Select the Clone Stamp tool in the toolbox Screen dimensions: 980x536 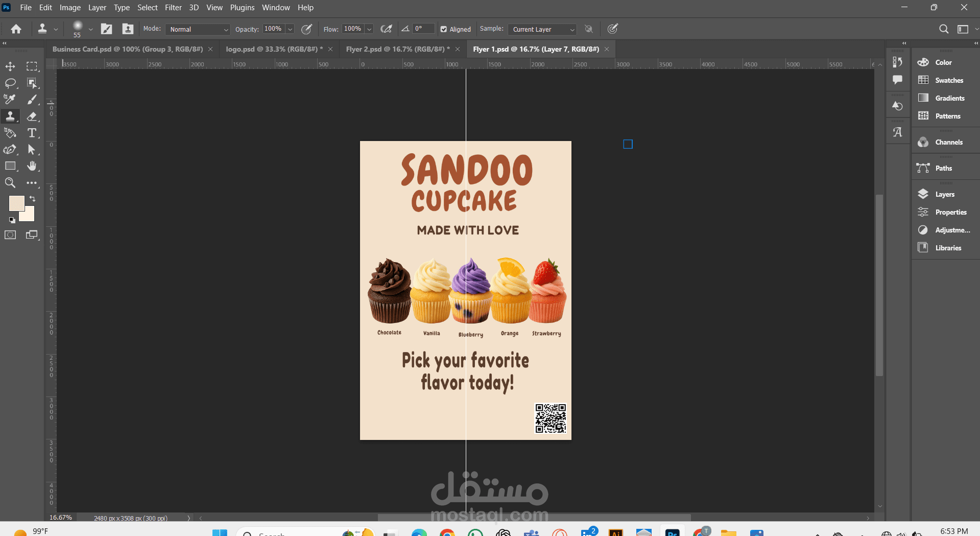[x=10, y=116]
